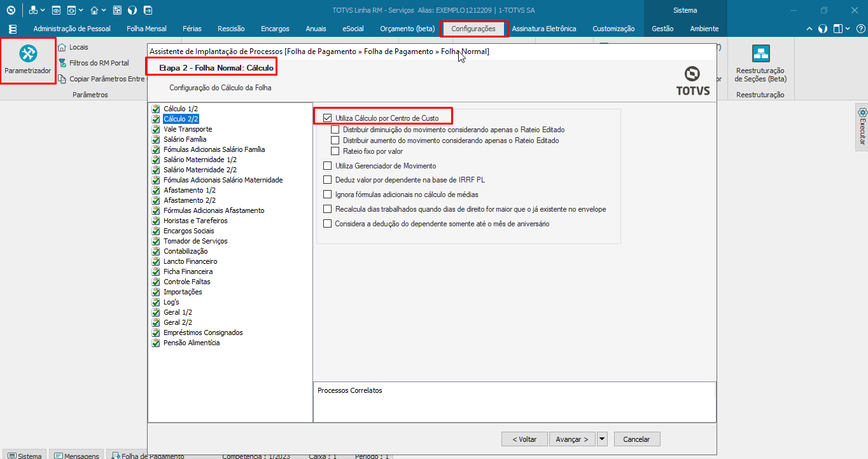Click the Avançar button

pos(572,439)
